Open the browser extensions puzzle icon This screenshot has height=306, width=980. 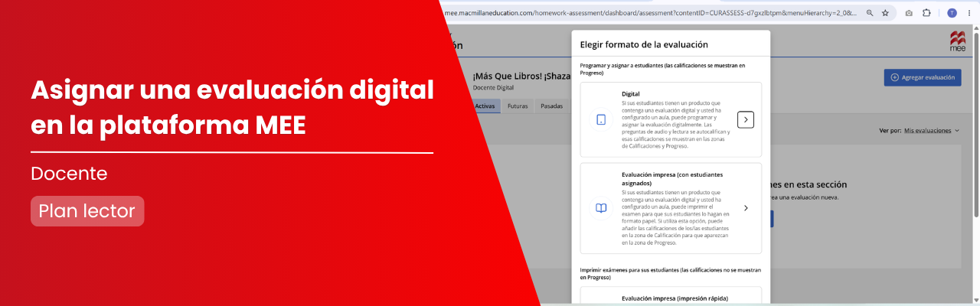click(x=926, y=13)
